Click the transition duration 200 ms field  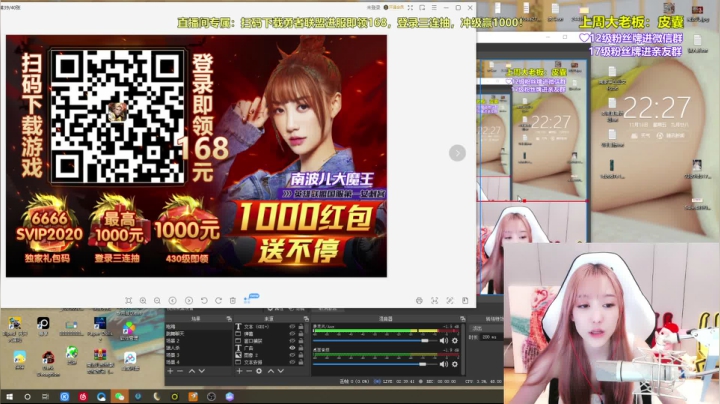(x=491, y=337)
